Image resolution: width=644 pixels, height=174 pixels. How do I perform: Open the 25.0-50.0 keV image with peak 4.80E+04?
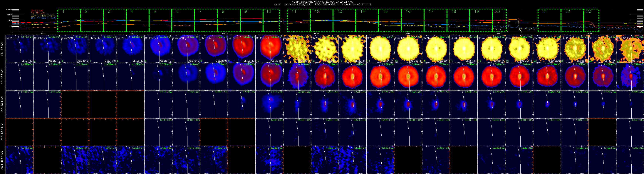(x=269, y=132)
